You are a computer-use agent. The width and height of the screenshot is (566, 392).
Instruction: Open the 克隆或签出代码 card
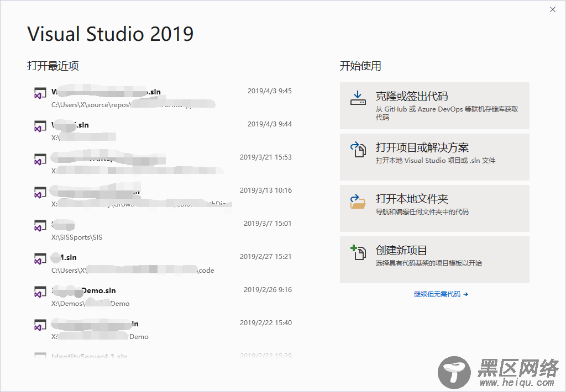pyautogui.click(x=434, y=105)
